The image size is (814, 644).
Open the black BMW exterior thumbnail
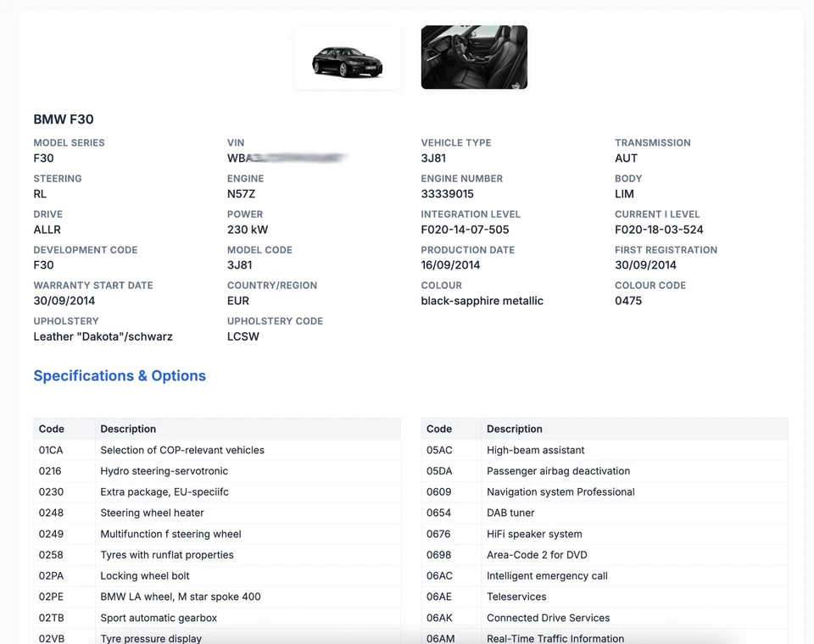tap(348, 58)
